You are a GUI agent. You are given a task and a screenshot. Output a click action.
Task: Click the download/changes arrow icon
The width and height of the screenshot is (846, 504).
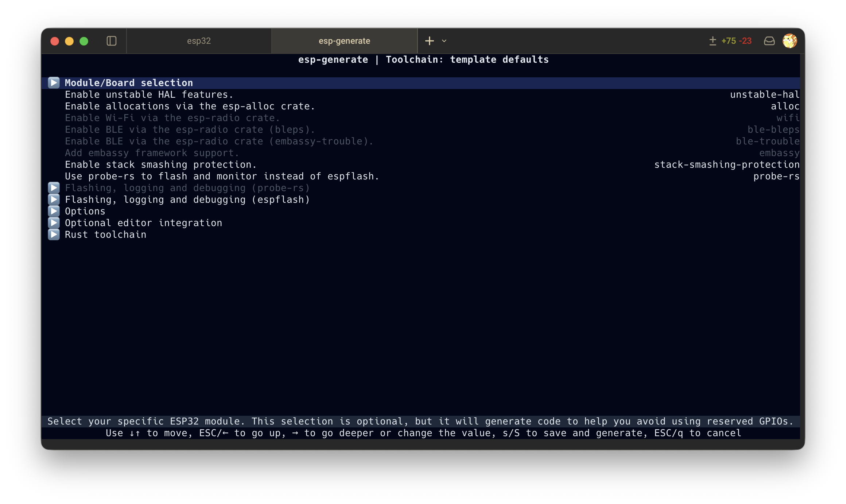tap(713, 41)
